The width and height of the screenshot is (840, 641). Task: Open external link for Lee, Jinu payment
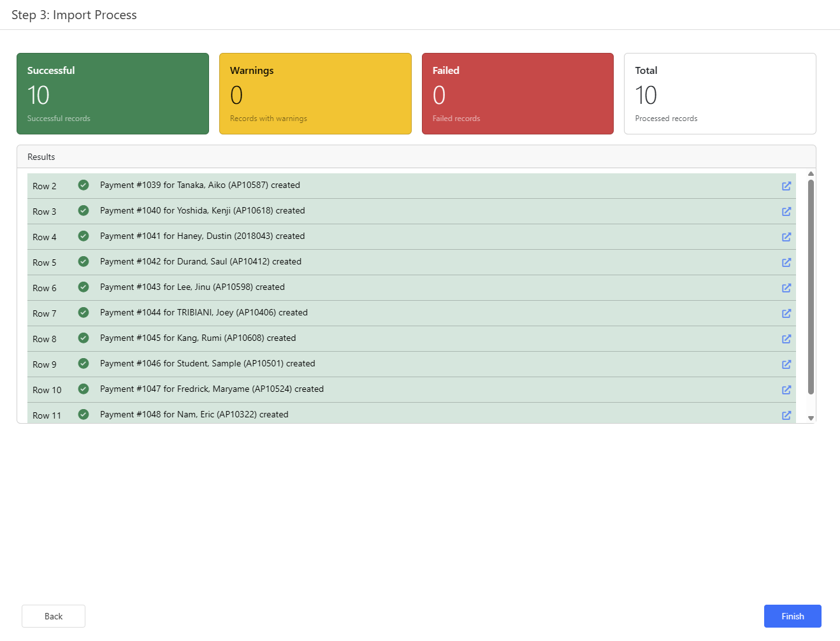click(786, 288)
